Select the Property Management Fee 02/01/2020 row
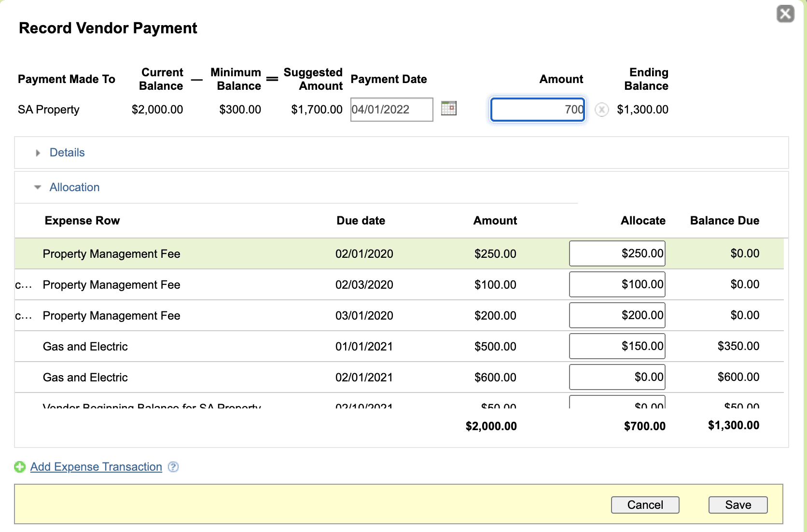 click(x=111, y=254)
